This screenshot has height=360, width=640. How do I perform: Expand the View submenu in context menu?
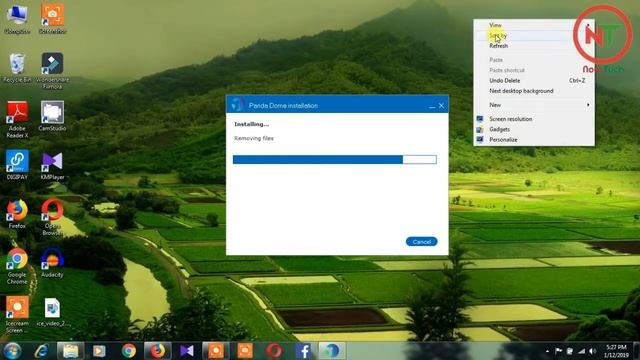[534, 25]
